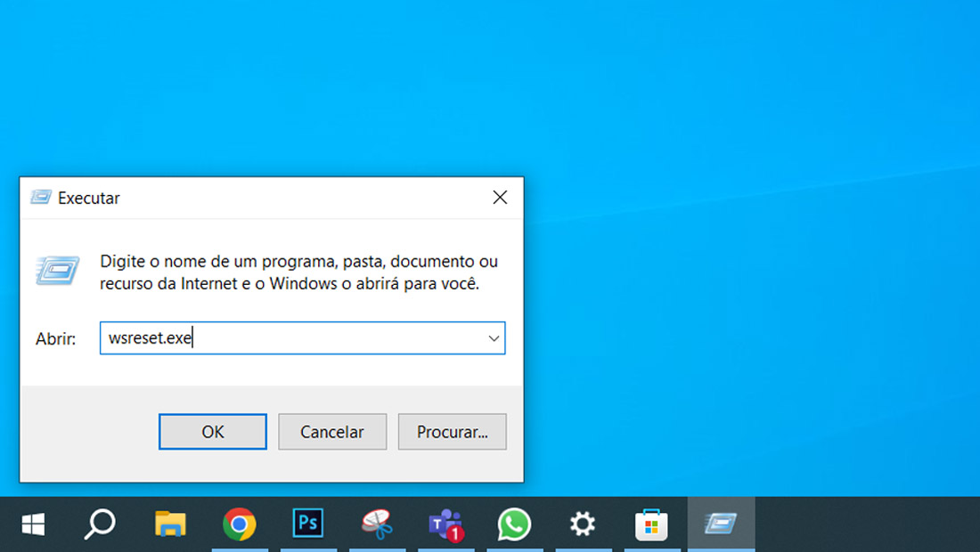This screenshot has height=552, width=980.
Task: Open WhatsApp from the taskbar
Action: pos(514,524)
